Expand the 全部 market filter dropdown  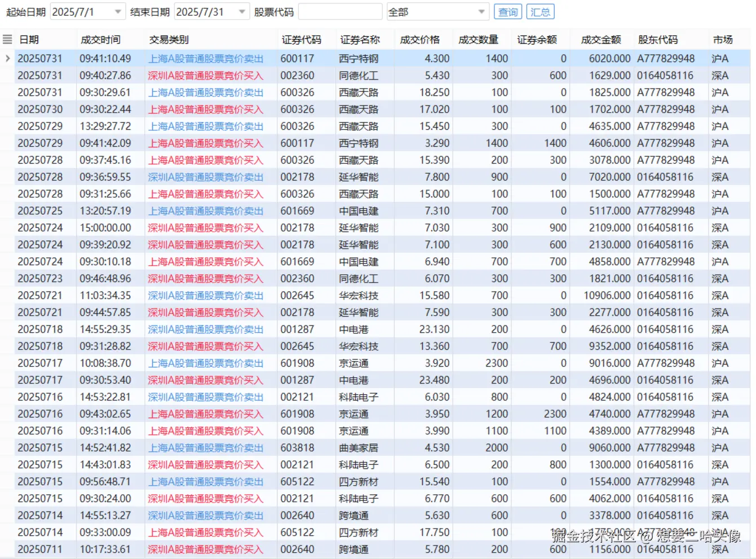(x=482, y=11)
